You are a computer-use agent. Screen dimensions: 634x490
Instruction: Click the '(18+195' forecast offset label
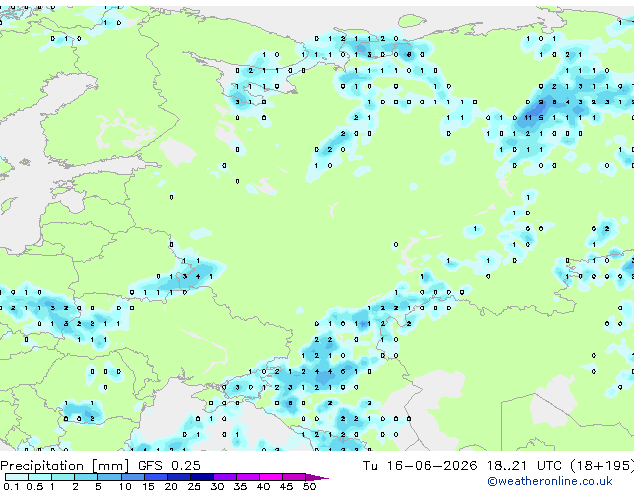602,466
